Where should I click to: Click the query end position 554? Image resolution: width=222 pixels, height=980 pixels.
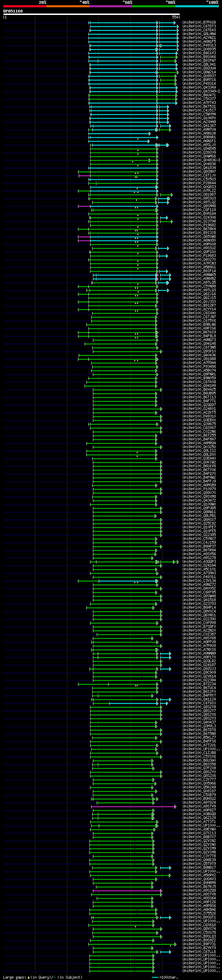coord(175,17)
